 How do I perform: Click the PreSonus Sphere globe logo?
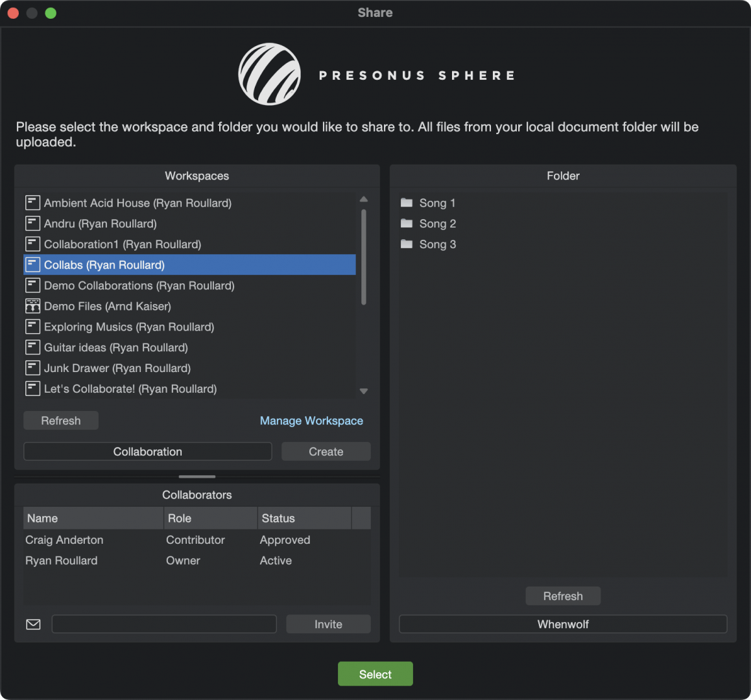tap(269, 73)
